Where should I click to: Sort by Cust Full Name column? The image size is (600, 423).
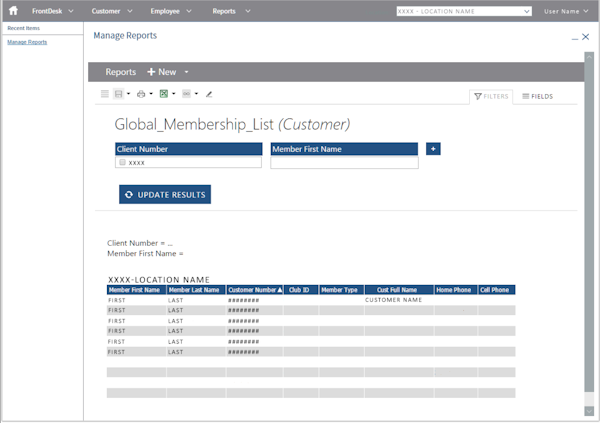click(x=399, y=290)
